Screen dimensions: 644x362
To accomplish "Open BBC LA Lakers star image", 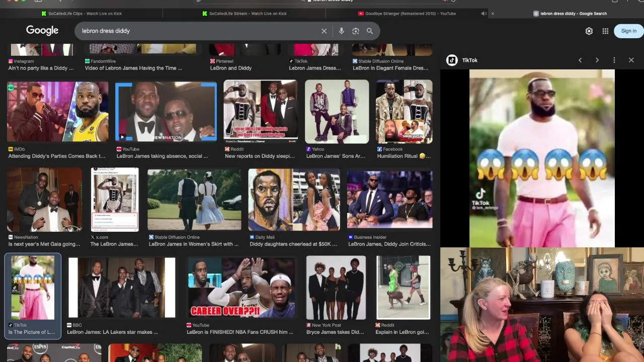I will (x=122, y=288).
